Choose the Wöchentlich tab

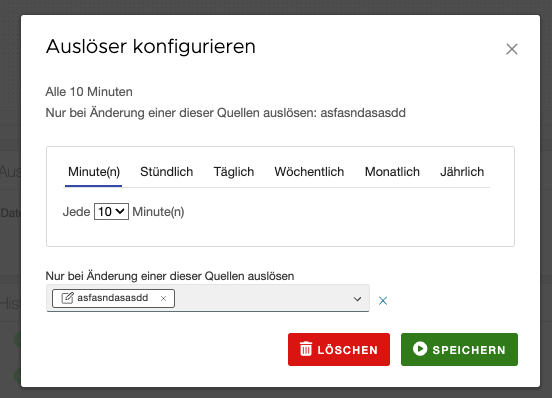(309, 172)
